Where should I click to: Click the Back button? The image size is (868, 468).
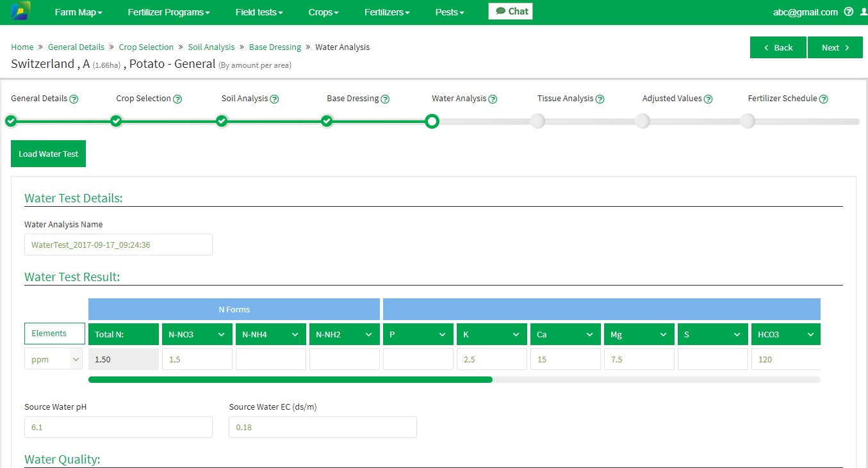tap(778, 47)
